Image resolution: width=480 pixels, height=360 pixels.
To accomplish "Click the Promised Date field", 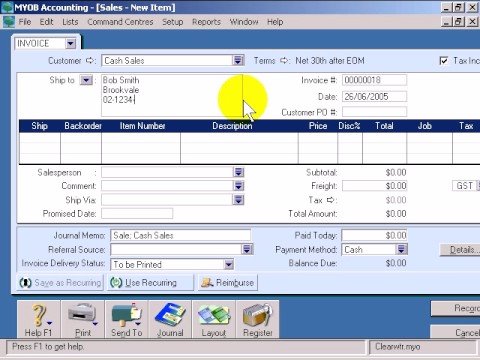I will pyautogui.click(x=137, y=213).
